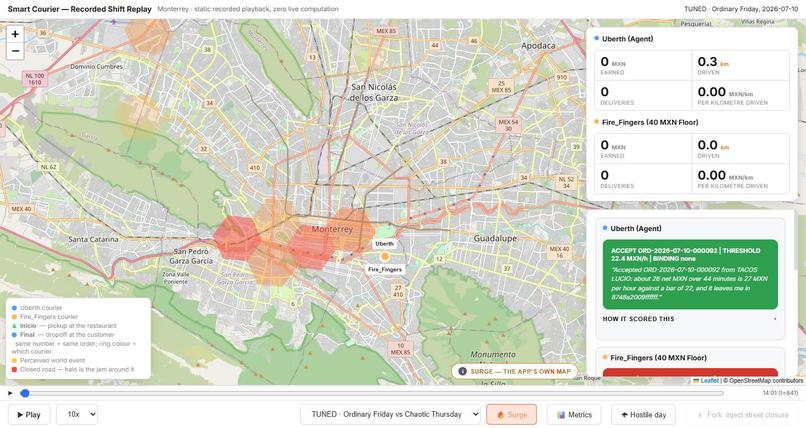Open the 10x playback speed dropdown
Viewport: 806px width, 428px height.
77,414
